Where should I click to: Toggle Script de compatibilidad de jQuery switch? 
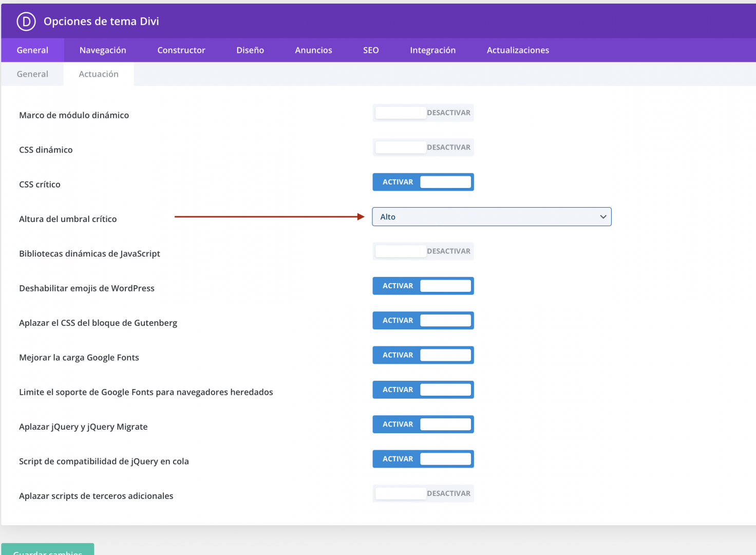(423, 459)
